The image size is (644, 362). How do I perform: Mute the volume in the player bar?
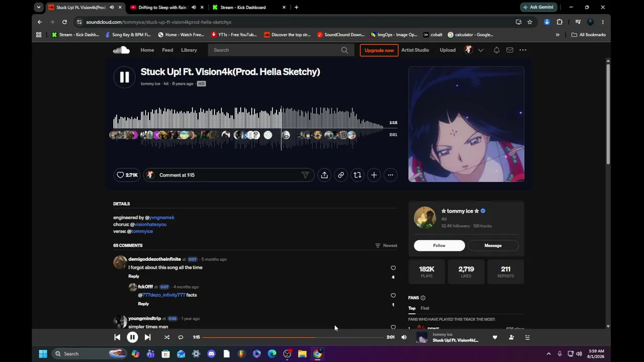click(x=404, y=337)
